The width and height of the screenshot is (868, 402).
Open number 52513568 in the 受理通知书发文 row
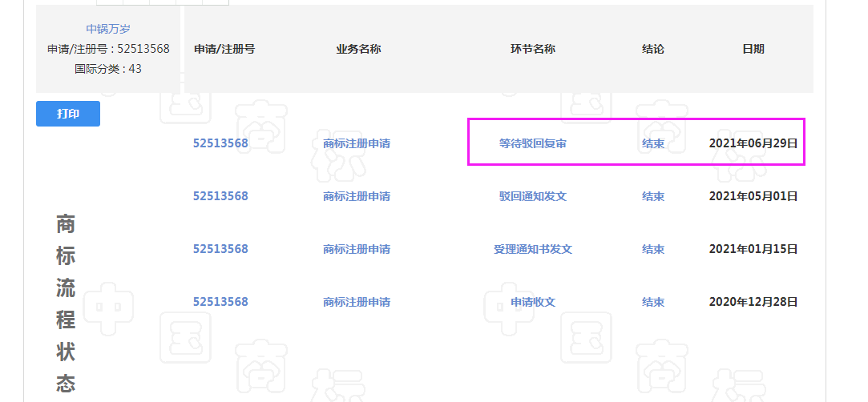[220, 249]
